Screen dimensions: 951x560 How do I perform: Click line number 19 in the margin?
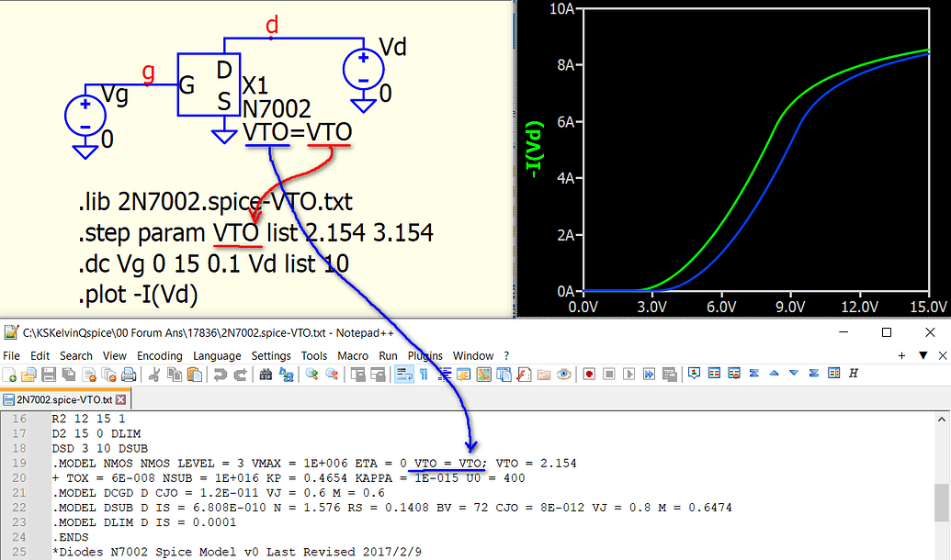pos(18,463)
